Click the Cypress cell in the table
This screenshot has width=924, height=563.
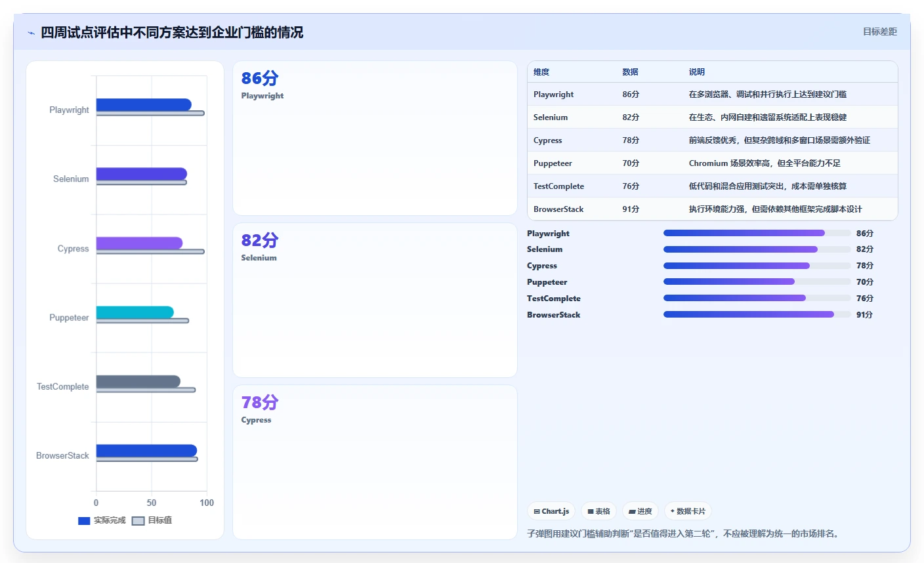click(548, 140)
